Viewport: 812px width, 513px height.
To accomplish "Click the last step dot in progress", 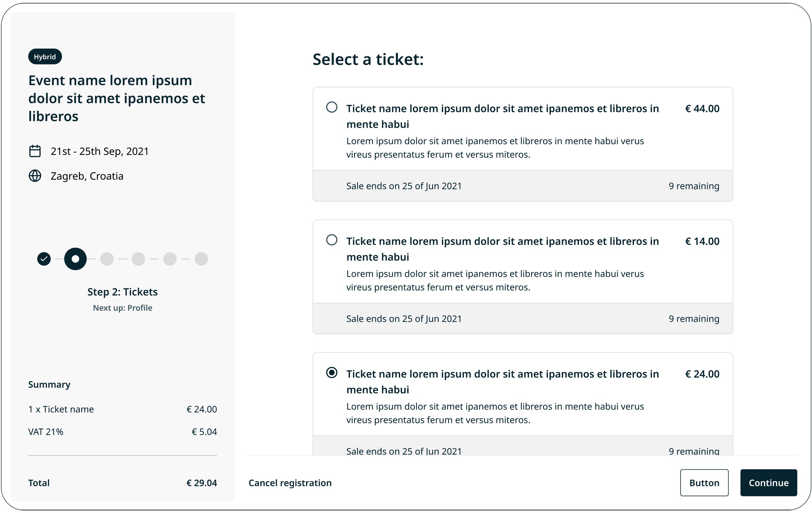I will click(x=201, y=259).
